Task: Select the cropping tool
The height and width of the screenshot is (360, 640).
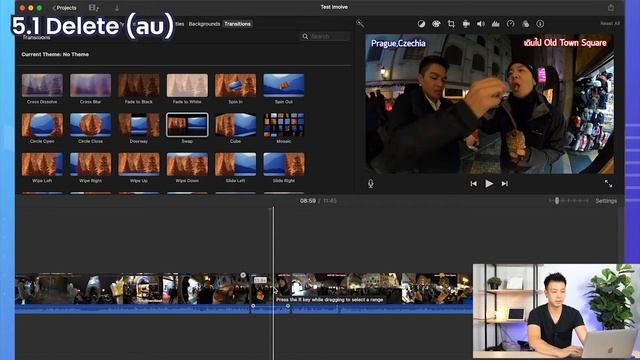Action: pos(451,24)
